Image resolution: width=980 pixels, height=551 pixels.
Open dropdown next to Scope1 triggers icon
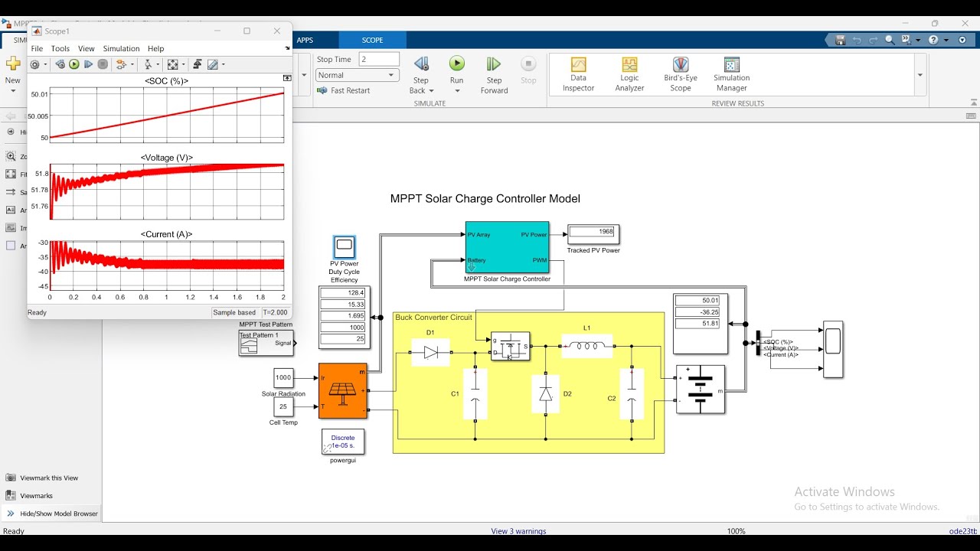coord(158,64)
